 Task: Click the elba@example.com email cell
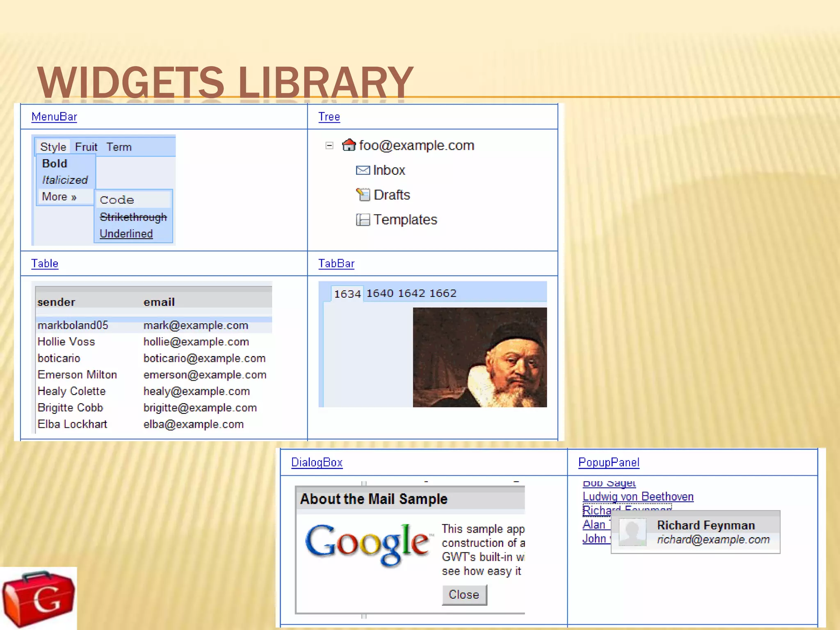tap(194, 424)
